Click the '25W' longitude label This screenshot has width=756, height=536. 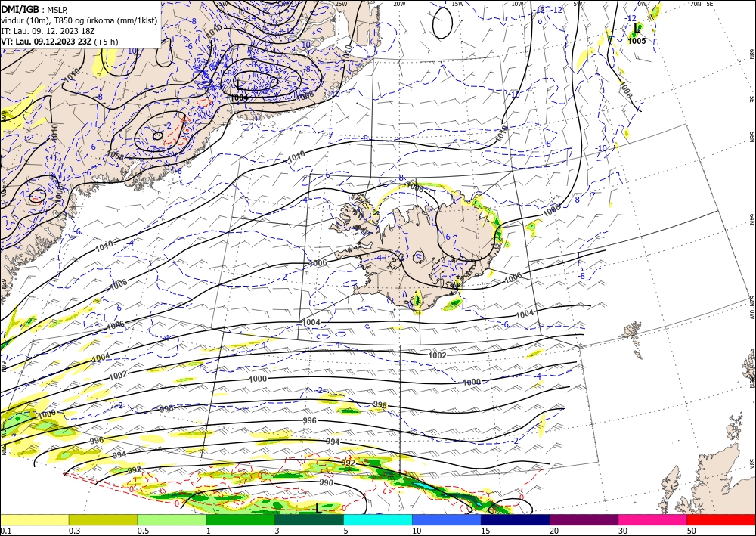click(341, 4)
